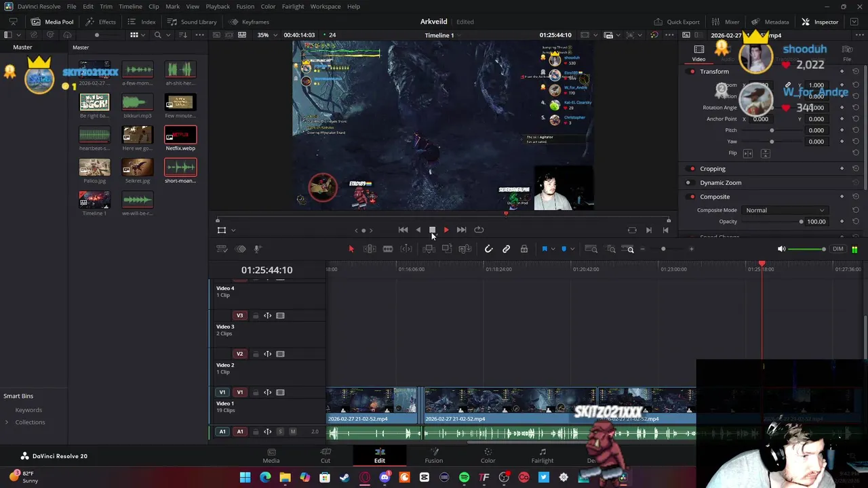Open the Fairlight menu in menu bar
This screenshot has height=488, width=868.
coord(293,6)
